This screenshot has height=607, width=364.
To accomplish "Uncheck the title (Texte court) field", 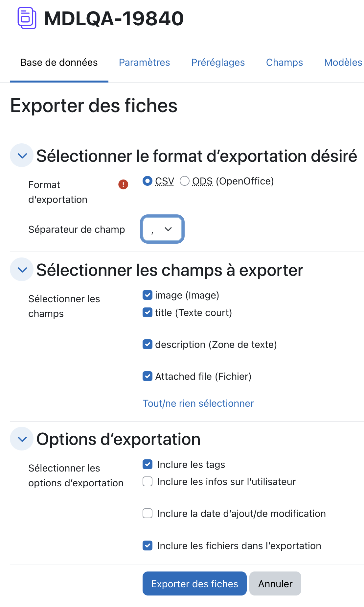I will click(x=148, y=312).
